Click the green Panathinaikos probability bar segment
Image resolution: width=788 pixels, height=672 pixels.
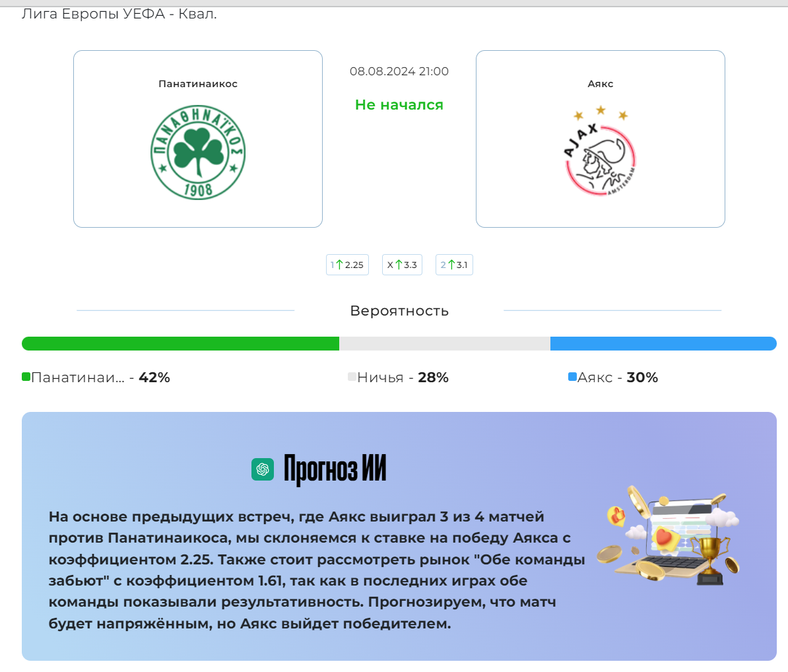[180, 344]
